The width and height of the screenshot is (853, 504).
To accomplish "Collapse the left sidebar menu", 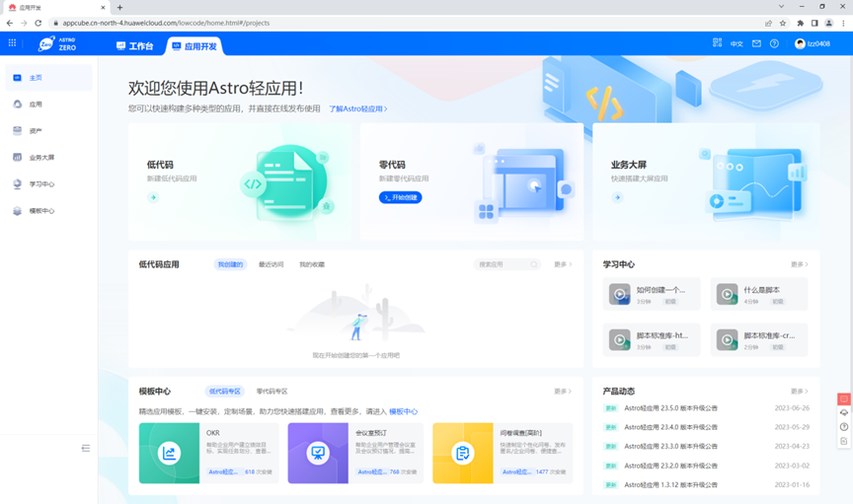I will 86,448.
